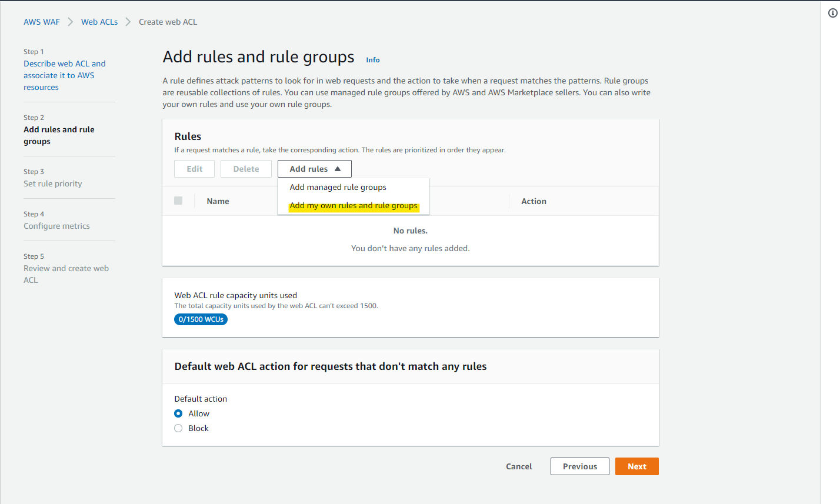Click Cancel at the bottom of the page
The width and height of the screenshot is (840, 504).
click(518, 466)
